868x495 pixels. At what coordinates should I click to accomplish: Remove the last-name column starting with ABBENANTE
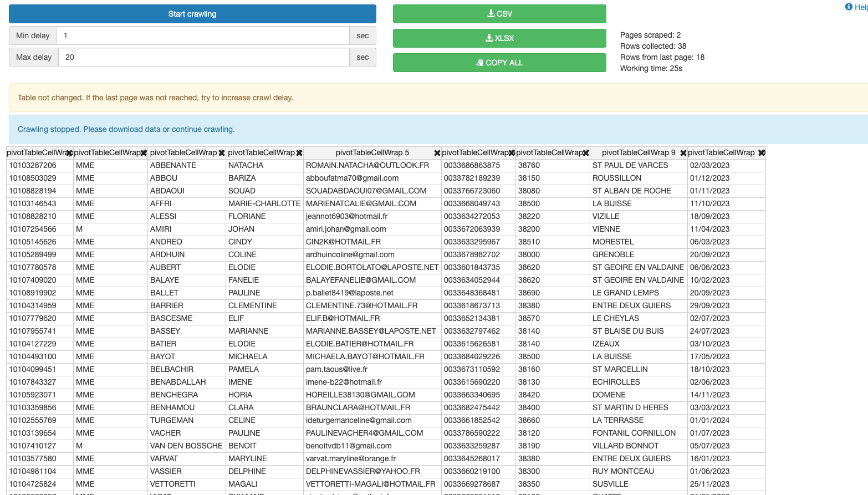tap(222, 153)
